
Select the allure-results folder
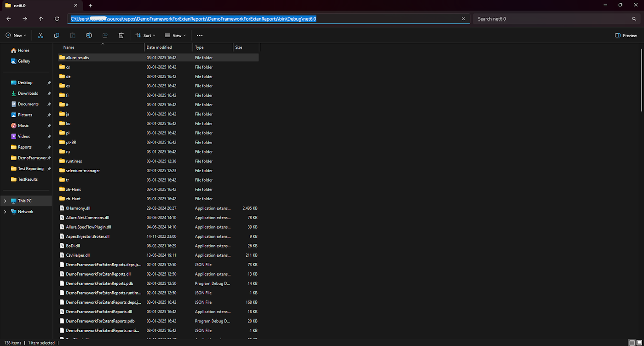158,58
